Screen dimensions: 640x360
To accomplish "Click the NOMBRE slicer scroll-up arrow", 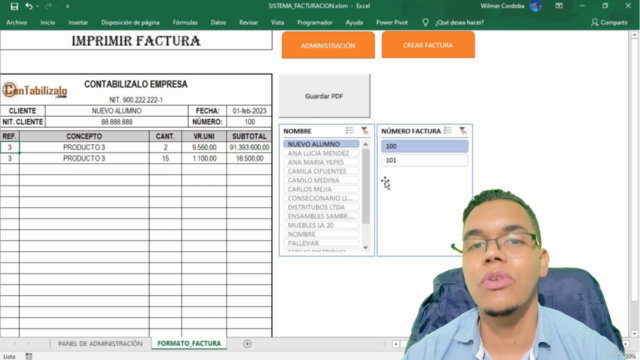I will tap(366, 144).
